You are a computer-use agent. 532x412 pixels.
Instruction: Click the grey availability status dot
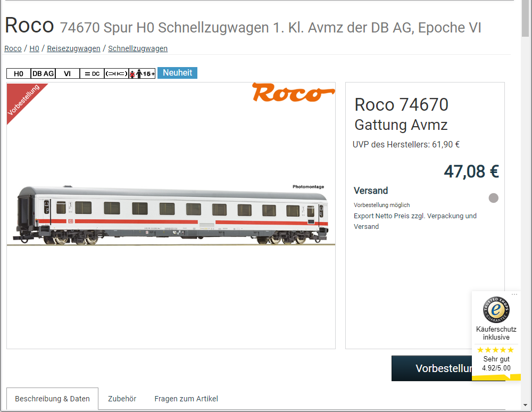click(x=493, y=198)
